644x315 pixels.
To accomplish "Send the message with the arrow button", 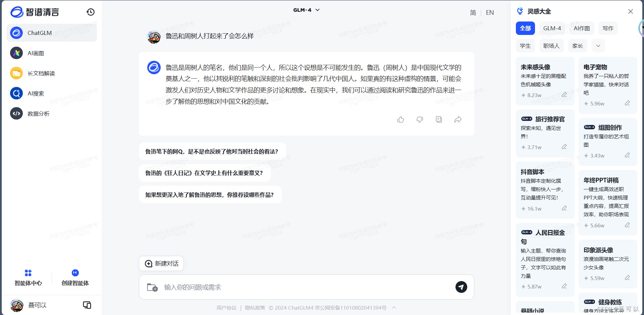I will (461, 287).
